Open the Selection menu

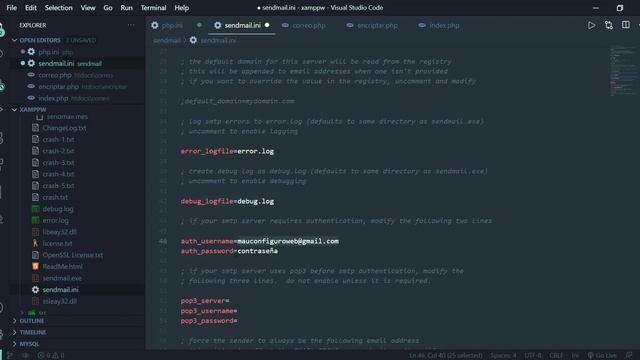point(58,8)
